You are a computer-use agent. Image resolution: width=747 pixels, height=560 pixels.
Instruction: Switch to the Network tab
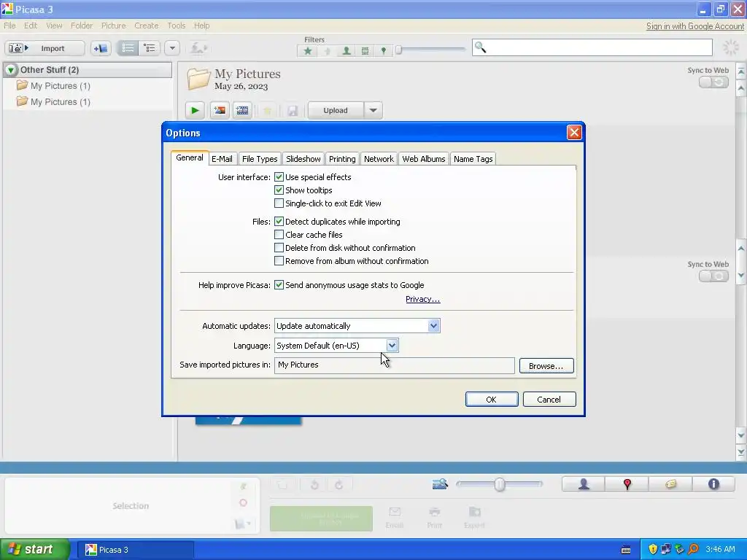379,159
